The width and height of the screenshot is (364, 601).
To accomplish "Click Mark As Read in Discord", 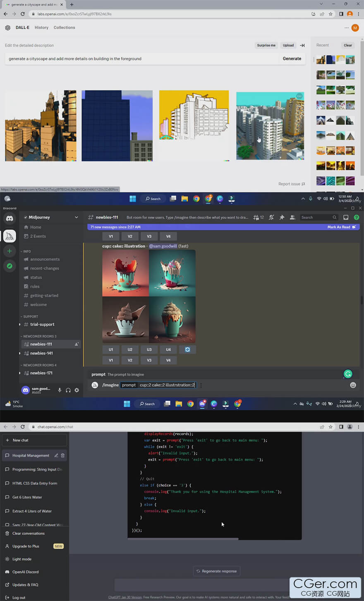I will pyautogui.click(x=342, y=227).
